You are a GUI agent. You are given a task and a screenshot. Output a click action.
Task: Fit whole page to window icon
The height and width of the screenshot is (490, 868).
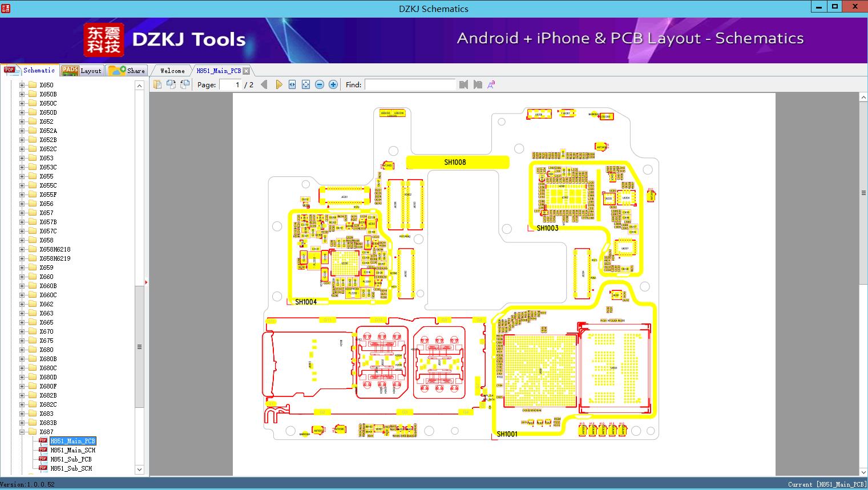306,84
